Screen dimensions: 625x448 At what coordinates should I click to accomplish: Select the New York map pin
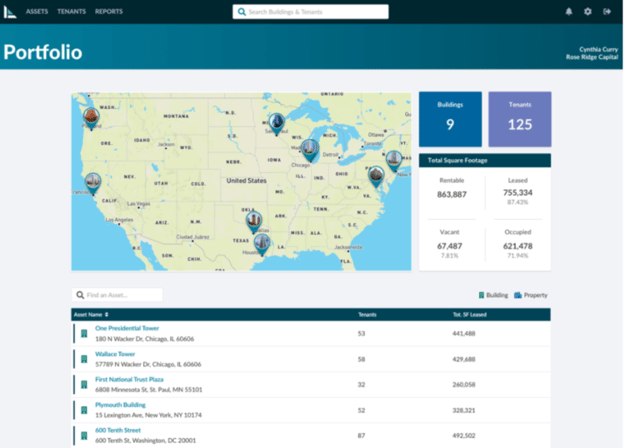click(394, 161)
